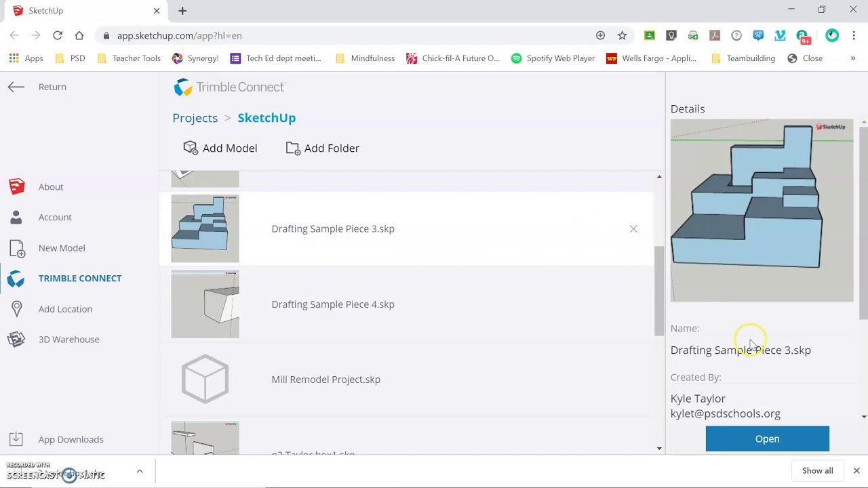This screenshot has width=868, height=488.
Task: Click the Close bookmark with globe icon
Action: click(x=805, y=58)
